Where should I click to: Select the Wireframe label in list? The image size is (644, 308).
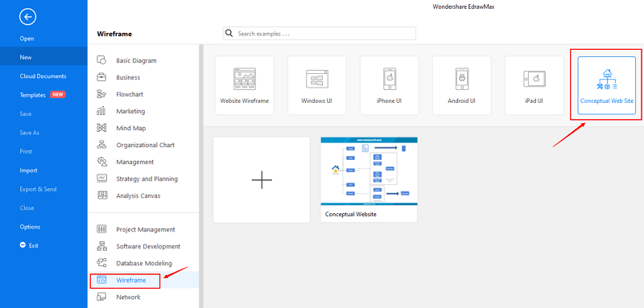pyautogui.click(x=131, y=280)
